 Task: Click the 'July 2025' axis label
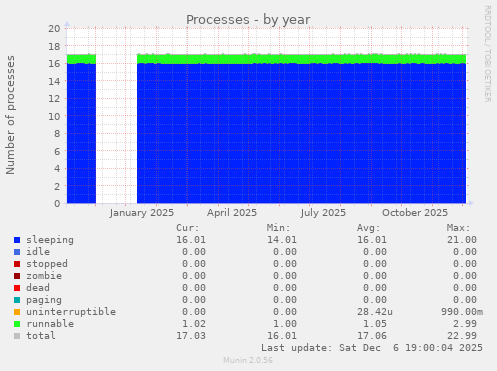[323, 213]
